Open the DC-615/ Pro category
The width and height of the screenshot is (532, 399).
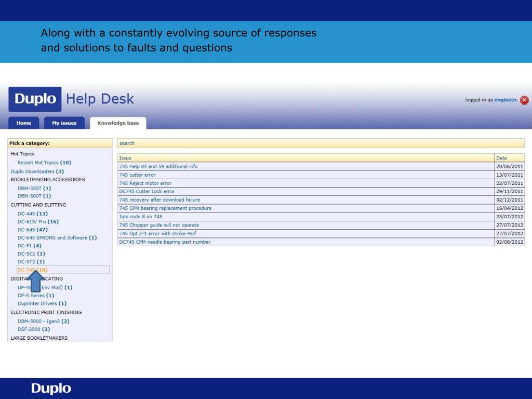38,221
